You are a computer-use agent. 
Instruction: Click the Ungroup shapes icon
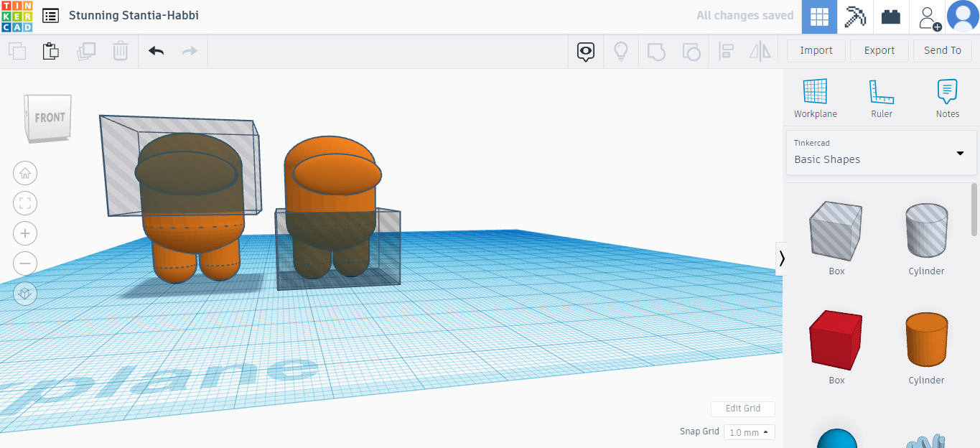click(691, 51)
